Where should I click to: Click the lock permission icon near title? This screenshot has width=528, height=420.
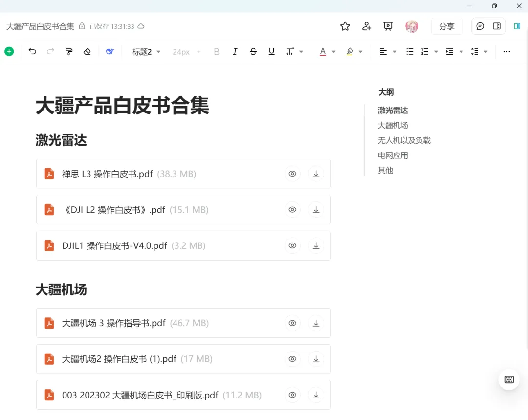pos(82,26)
